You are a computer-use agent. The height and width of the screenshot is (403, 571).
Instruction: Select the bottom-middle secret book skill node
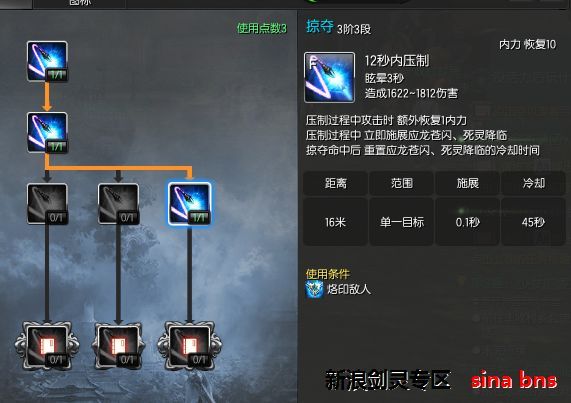point(118,346)
